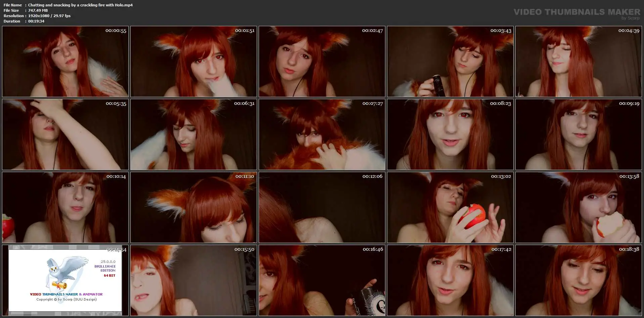Click the Scorp copyright text on splash
The image size is (644, 318).
tap(67, 300)
